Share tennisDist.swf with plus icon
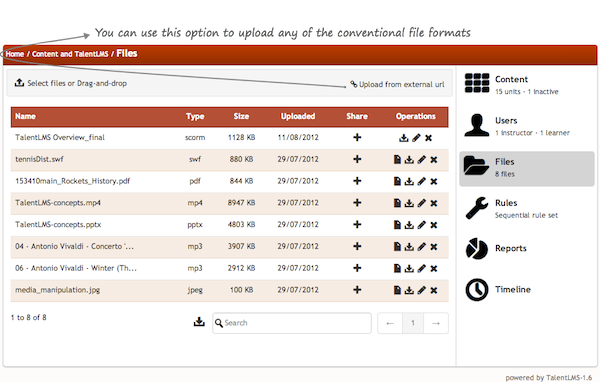Screen dimensions: 600x382 coord(357,159)
